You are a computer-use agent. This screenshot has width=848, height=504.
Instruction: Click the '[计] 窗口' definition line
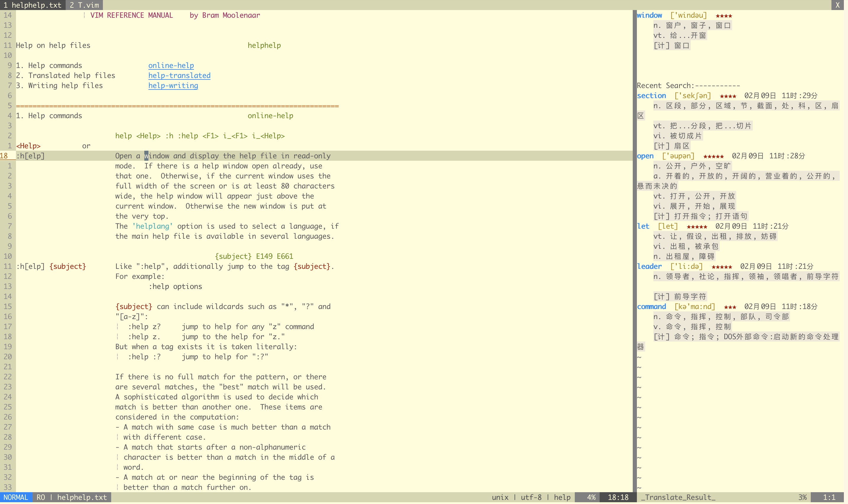click(x=671, y=45)
